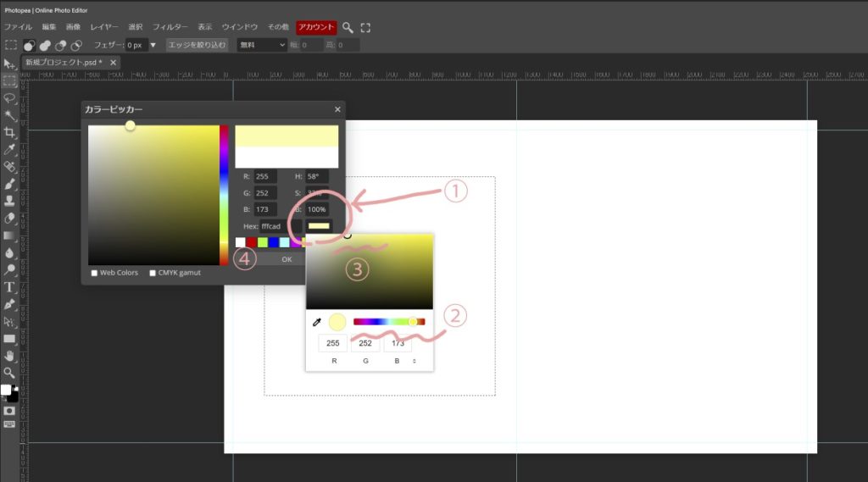Viewport: 868px width, 482px height.
Task: Select the Crop tool
Action: (9, 132)
